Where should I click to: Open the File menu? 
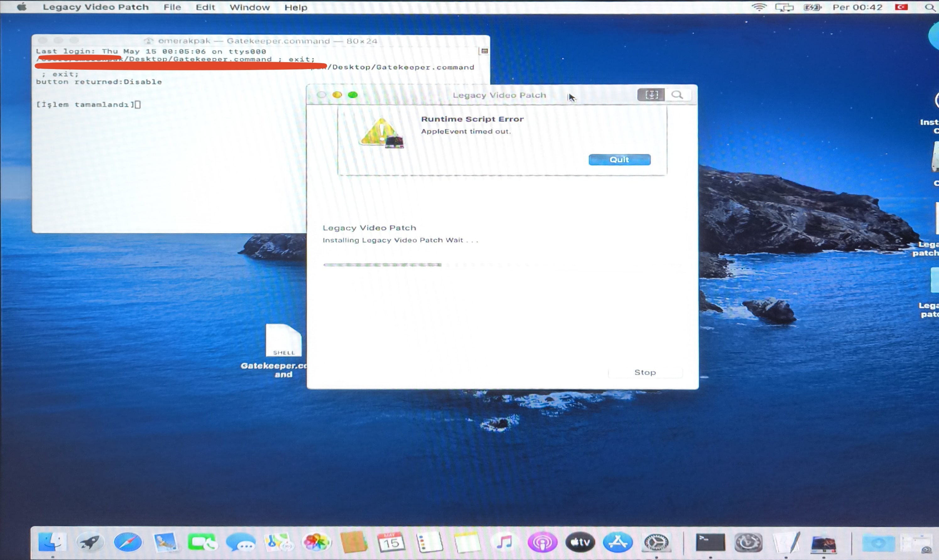[x=172, y=7]
